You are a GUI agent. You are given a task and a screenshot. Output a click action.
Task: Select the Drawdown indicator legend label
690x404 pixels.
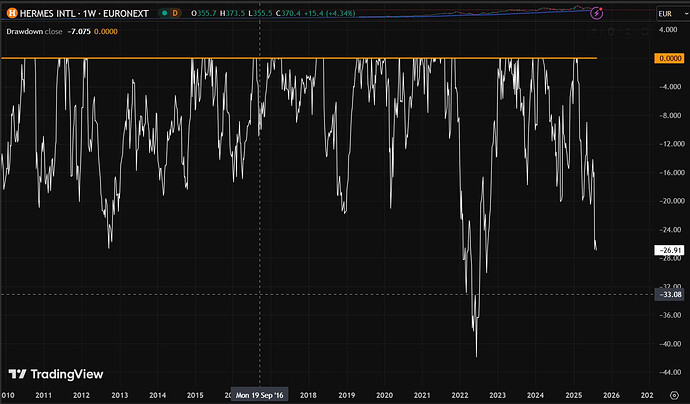coord(24,31)
